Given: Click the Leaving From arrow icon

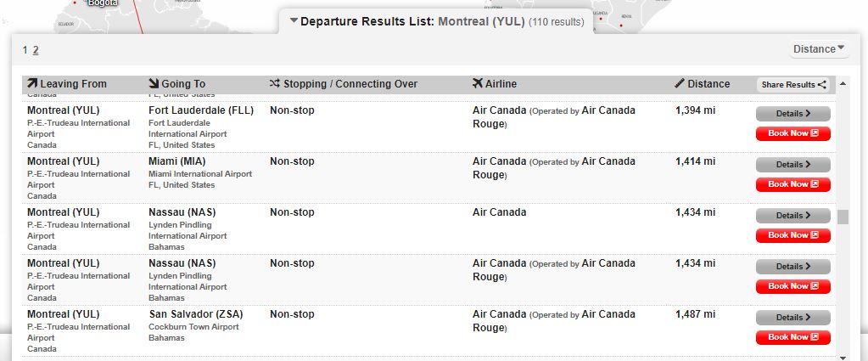Looking at the screenshot, I should pos(32,83).
